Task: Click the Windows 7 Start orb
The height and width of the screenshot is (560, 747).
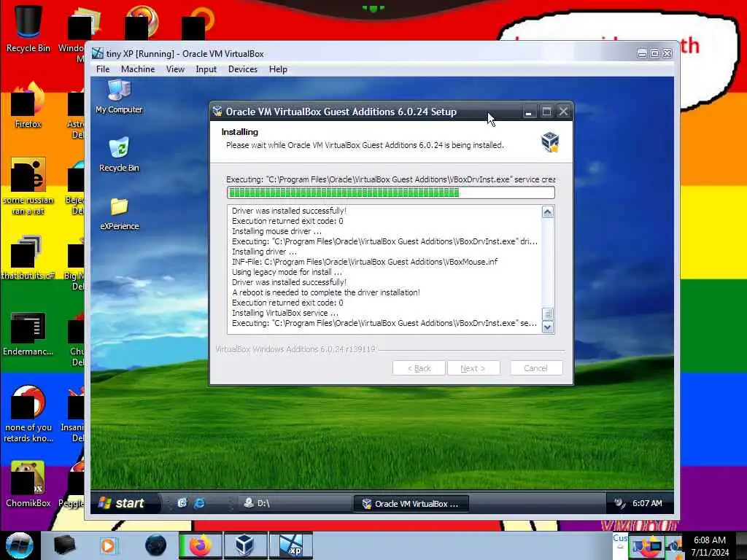Action: 20,545
